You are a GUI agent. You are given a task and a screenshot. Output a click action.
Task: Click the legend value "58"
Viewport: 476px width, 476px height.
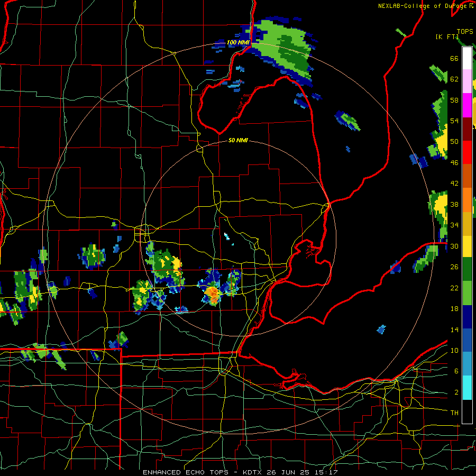click(x=454, y=100)
